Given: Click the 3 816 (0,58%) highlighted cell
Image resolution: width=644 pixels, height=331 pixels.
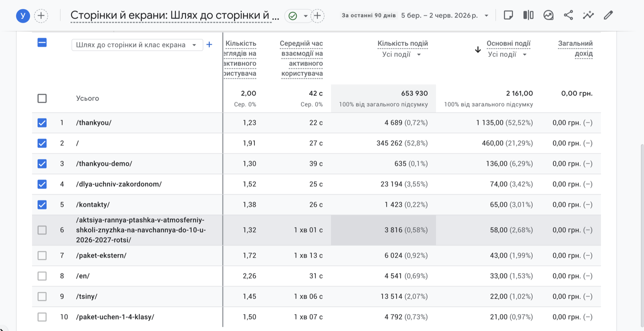Looking at the screenshot, I should (x=383, y=230).
